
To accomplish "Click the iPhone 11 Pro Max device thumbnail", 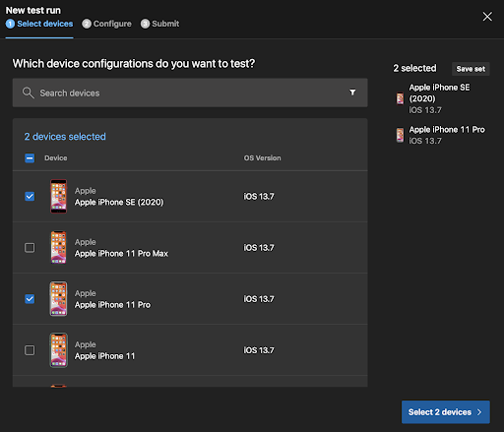I will tap(58, 247).
